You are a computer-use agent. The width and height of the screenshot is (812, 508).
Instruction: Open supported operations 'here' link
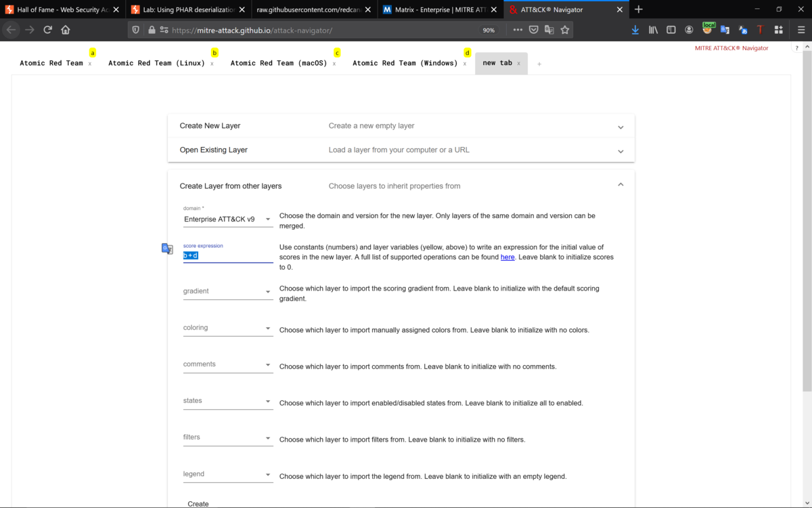click(507, 257)
